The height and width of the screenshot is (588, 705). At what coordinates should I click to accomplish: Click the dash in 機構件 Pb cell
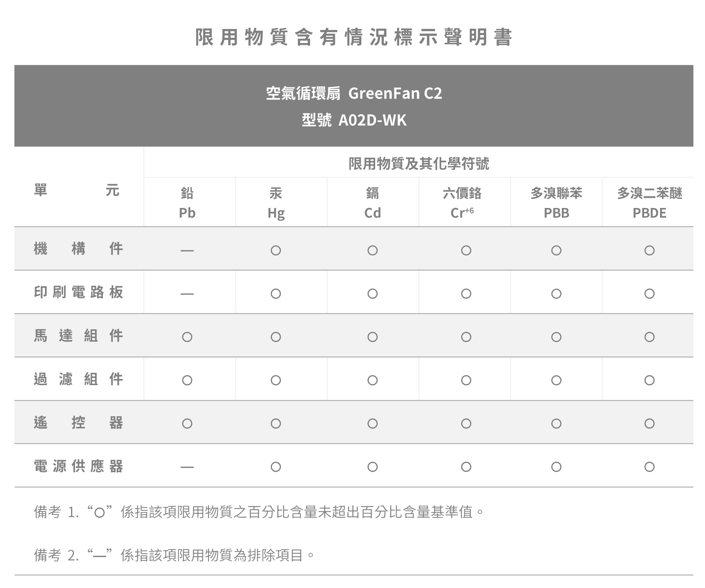(187, 250)
